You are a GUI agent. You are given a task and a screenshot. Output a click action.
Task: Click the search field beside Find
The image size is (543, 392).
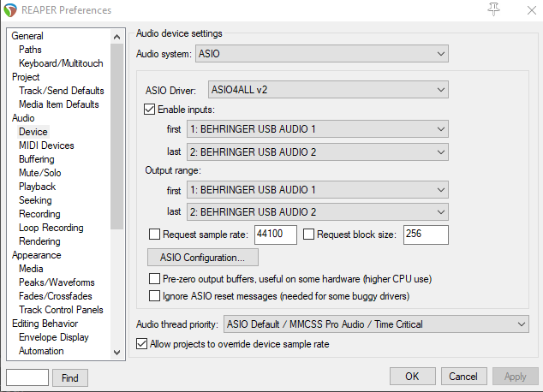[x=27, y=377]
